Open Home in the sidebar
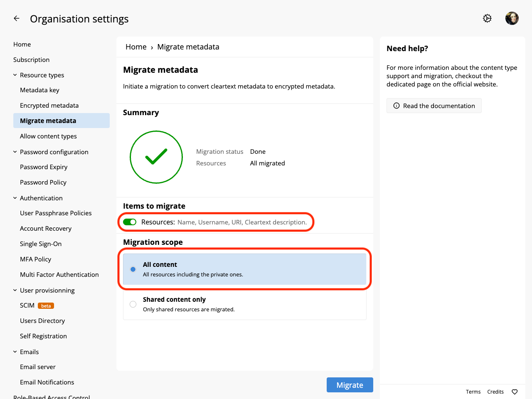 click(22, 44)
